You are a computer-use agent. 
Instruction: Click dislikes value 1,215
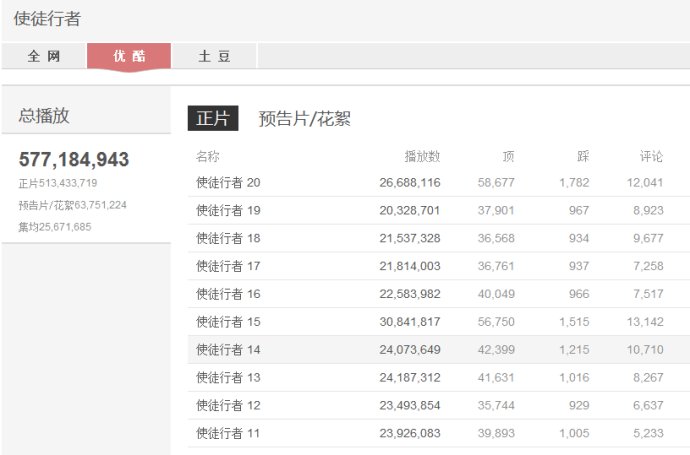pyautogui.click(x=574, y=350)
